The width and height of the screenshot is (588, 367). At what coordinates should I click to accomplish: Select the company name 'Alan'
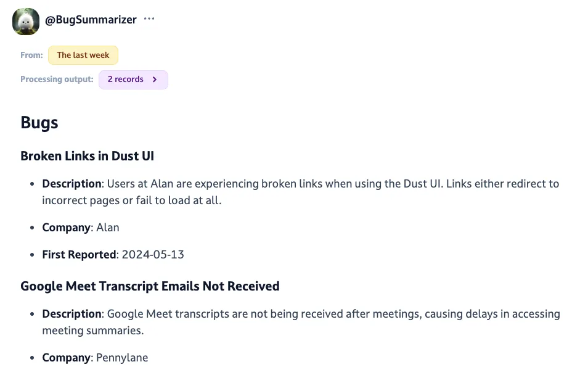pyautogui.click(x=108, y=228)
